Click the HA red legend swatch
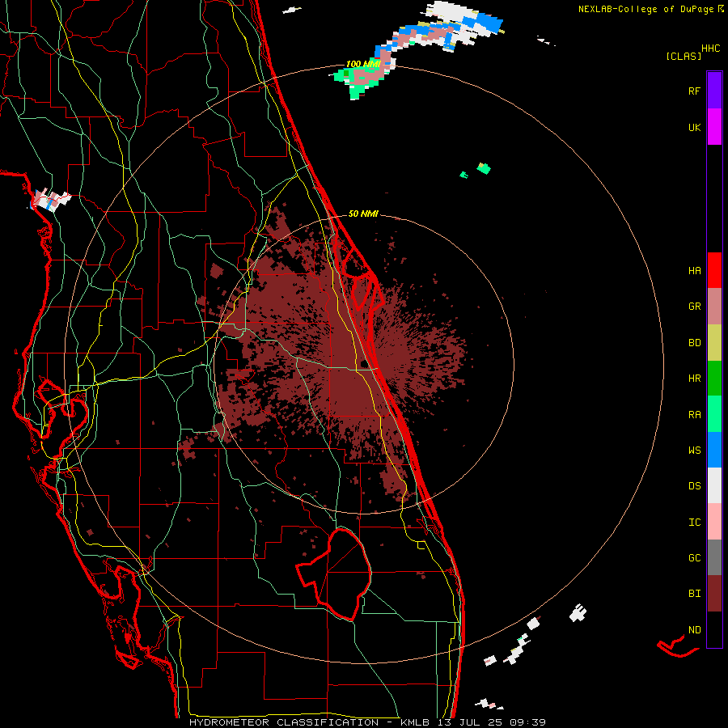 [x=714, y=270]
